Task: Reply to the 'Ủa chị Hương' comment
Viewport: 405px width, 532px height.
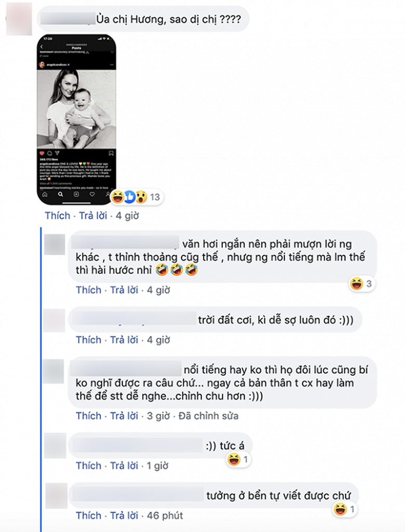Action: 93,215
